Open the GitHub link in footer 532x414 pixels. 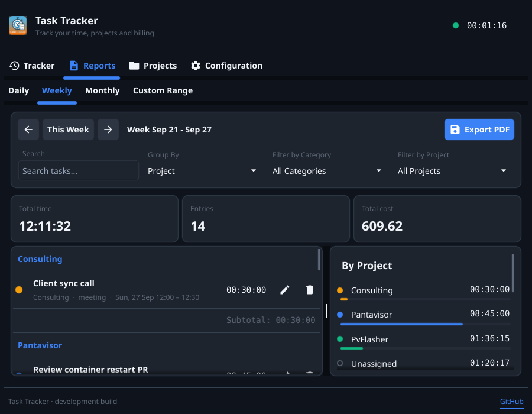click(x=512, y=401)
